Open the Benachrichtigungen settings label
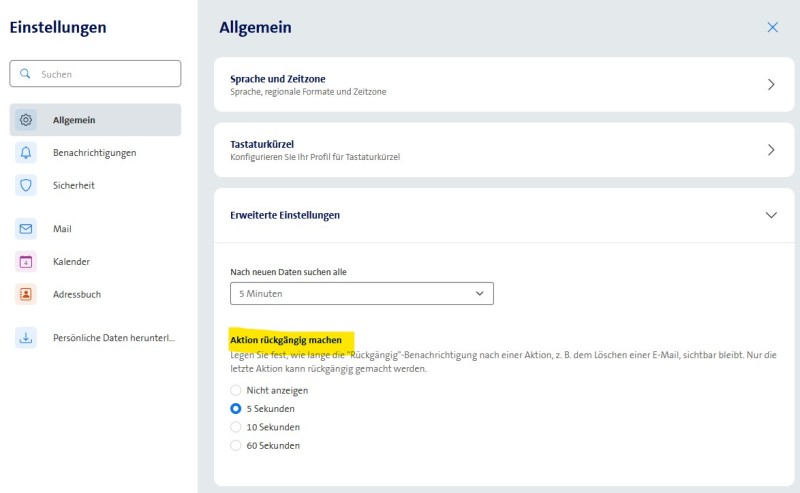800x493 pixels. point(94,153)
